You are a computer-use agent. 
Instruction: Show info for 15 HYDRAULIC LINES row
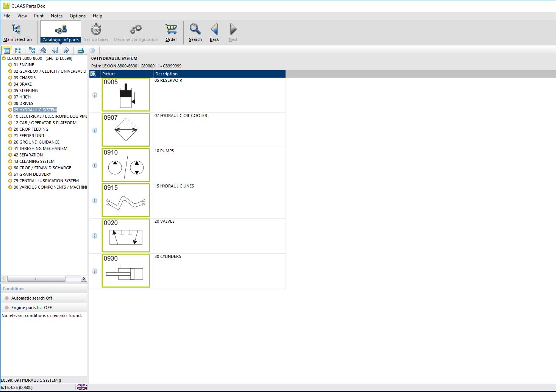click(x=95, y=201)
